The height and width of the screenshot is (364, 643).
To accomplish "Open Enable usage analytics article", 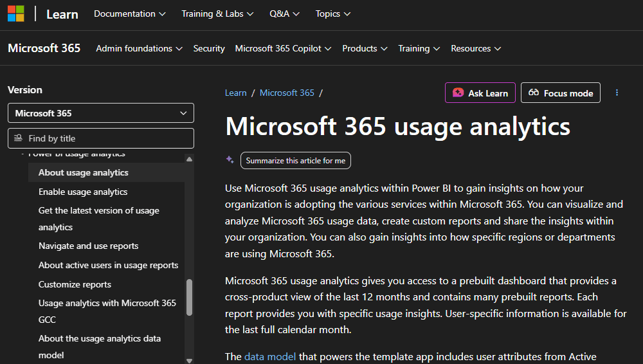I will tap(83, 192).
